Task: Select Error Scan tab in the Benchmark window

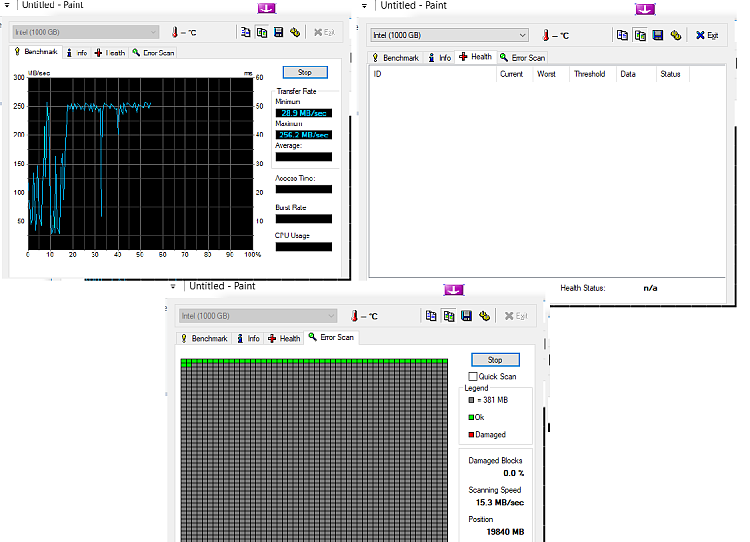Action: coord(153,53)
